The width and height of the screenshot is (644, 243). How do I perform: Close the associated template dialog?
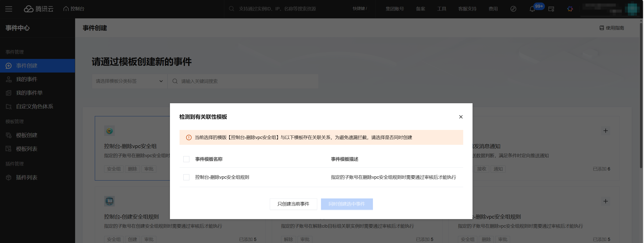[461, 117]
